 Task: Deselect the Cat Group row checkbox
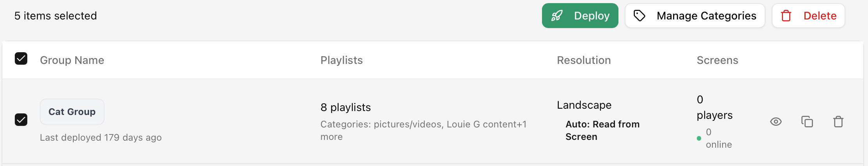21,120
